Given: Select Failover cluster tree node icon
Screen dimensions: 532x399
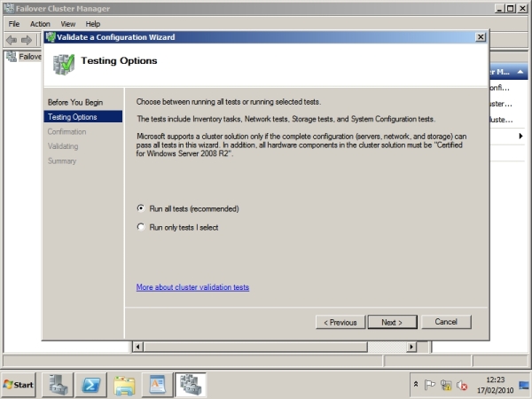Looking at the screenshot, I should (x=12, y=57).
